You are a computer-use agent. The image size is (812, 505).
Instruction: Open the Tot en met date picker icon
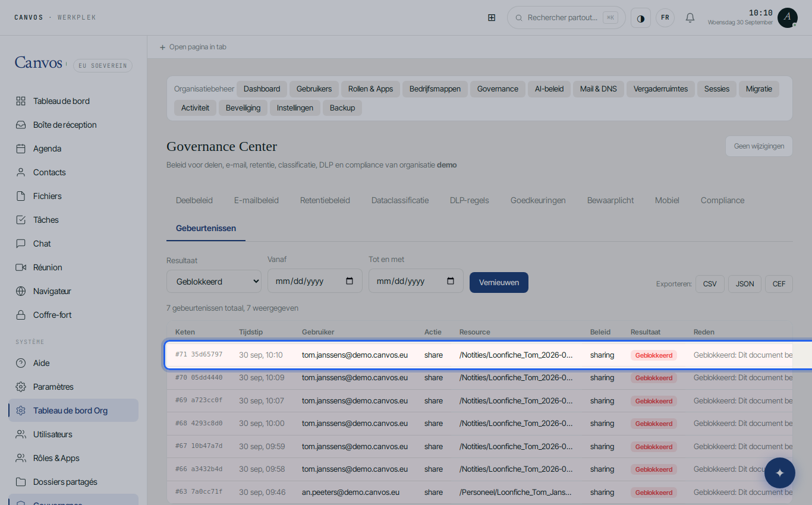click(451, 281)
